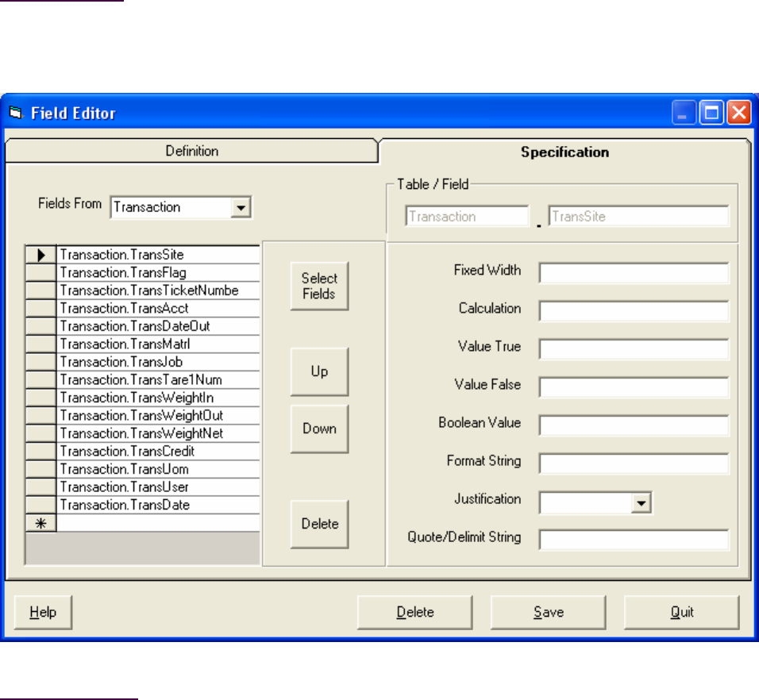Focus the Calculation text box
The width and height of the screenshot is (759, 700).
pos(633,311)
